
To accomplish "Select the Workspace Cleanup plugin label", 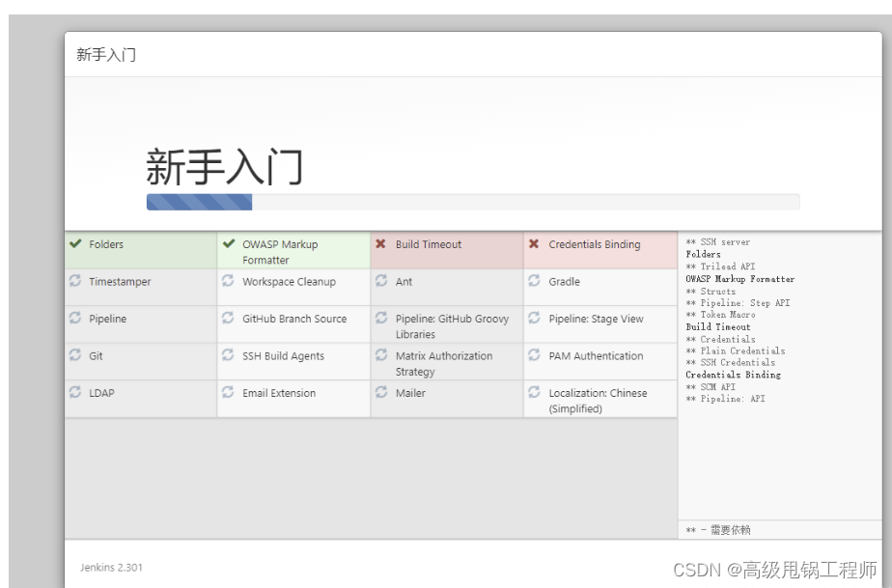I will click(x=289, y=282).
